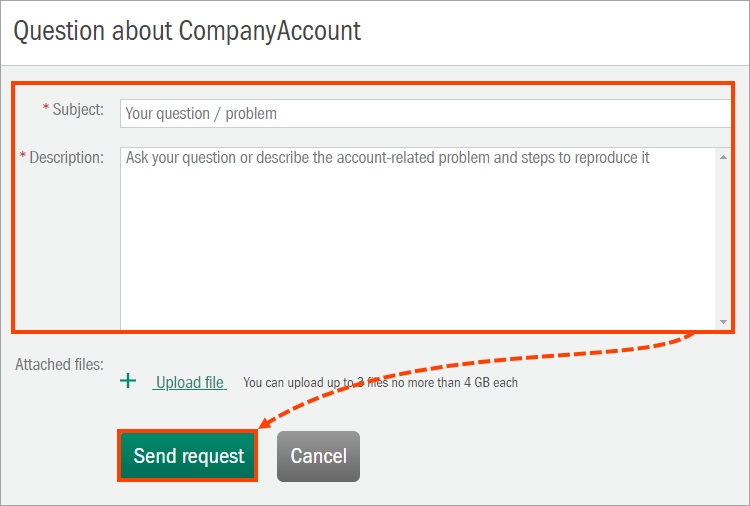Click the "Question about CompanyAccount" heading
This screenshot has height=506, width=750.
pyautogui.click(x=187, y=30)
